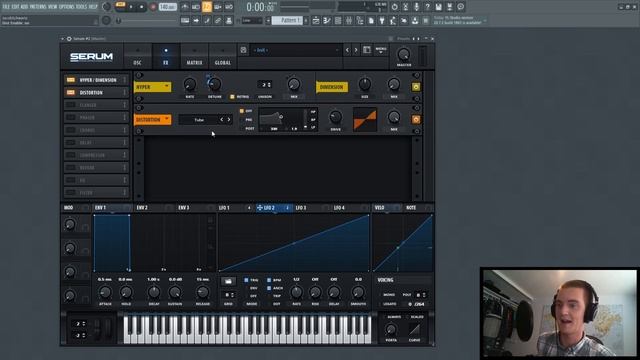
Task: Click the FL Studio record button
Action: (153, 7)
